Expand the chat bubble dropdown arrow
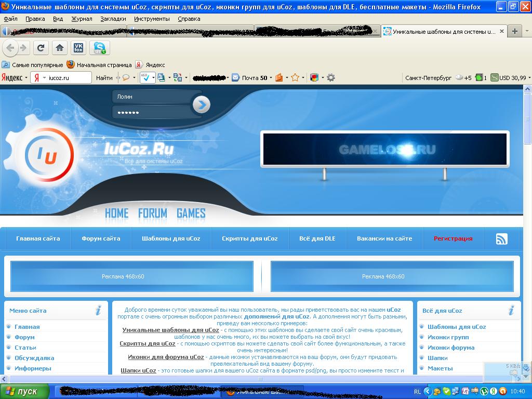This screenshot has height=399, width=532. tap(134, 78)
